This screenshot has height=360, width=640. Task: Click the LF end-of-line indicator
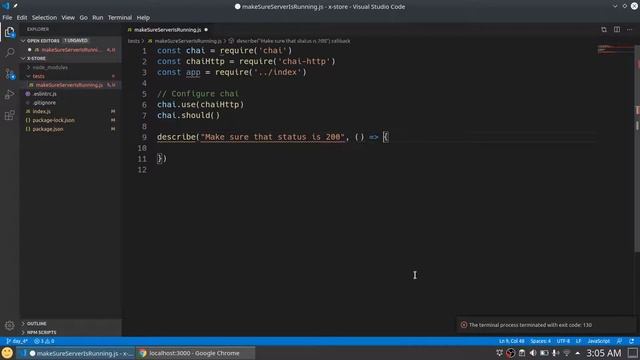coord(578,341)
